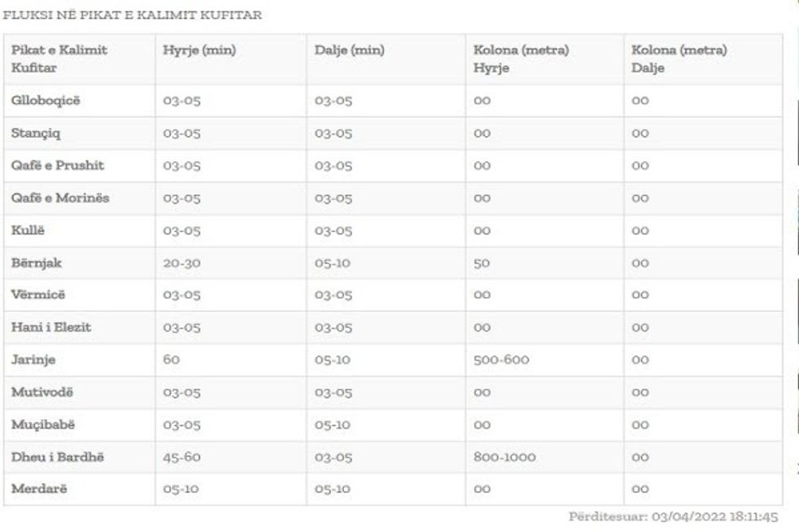Select the Mutivodë row label
The width and height of the screenshot is (799, 532).
(42, 392)
